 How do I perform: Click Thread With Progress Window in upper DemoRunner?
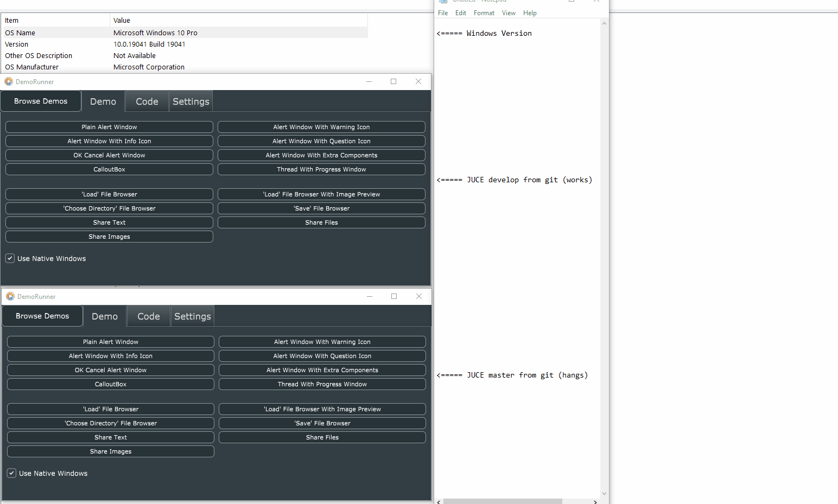[x=321, y=169]
